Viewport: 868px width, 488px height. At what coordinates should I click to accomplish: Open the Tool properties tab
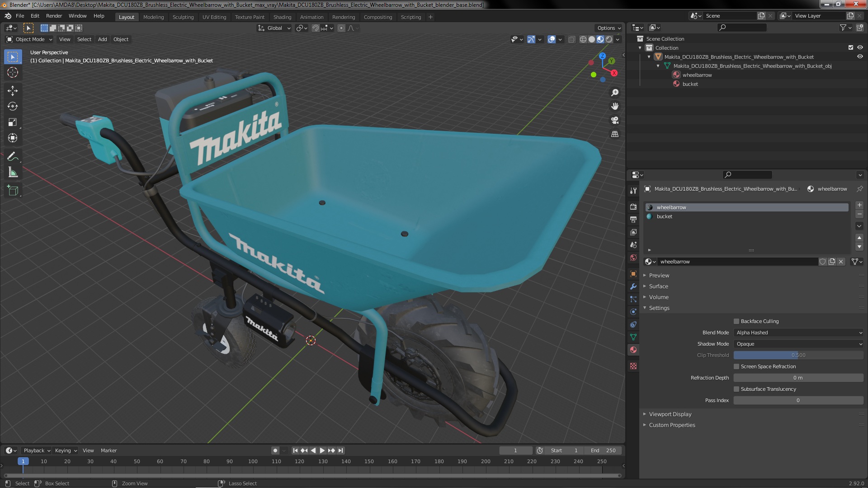pyautogui.click(x=633, y=190)
